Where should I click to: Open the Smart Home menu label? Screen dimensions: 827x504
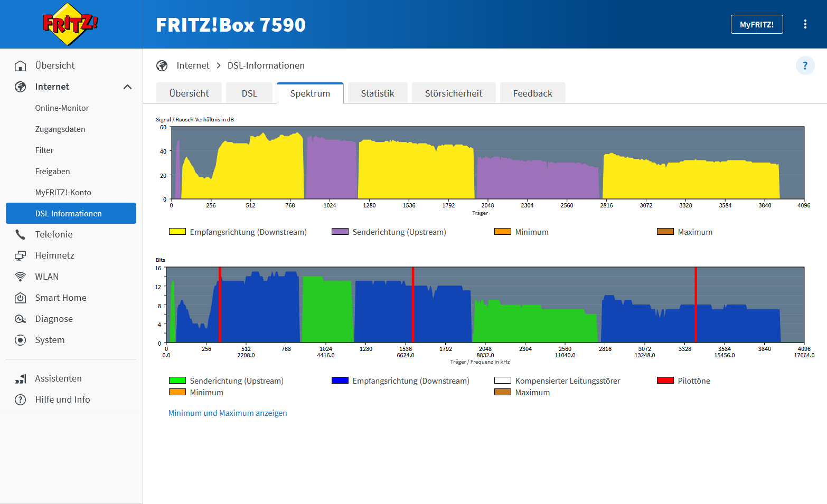coord(61,298)
